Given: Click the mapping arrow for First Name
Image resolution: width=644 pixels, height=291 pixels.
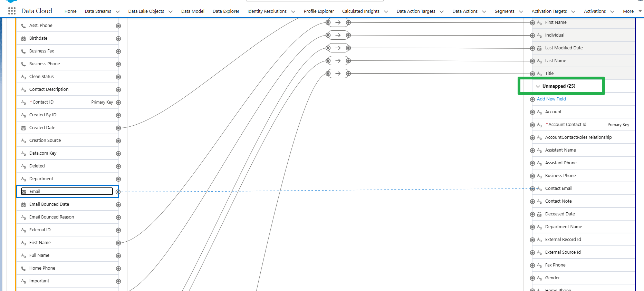Looking at the screenshot, I should [x=338, y=22].
